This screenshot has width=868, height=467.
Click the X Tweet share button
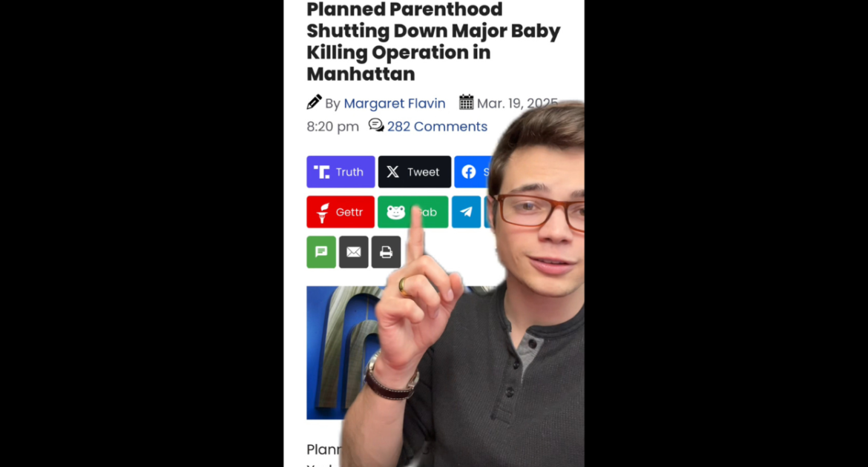[x=415, y=172]
